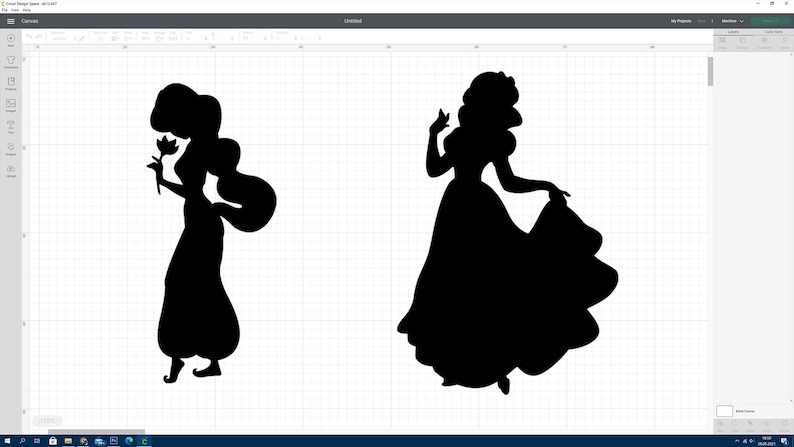794x447 pixels.
Task: Open the Windows notification center
Action: click(784, 441)
